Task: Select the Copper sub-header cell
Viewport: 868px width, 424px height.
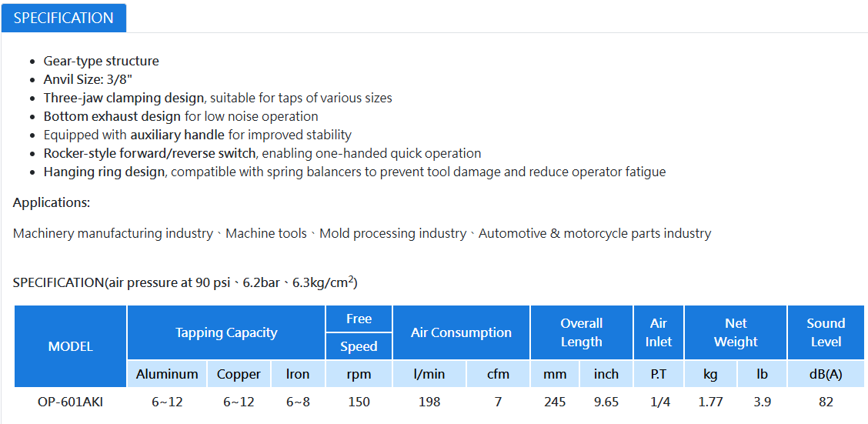Action: [x=239, y=374]
